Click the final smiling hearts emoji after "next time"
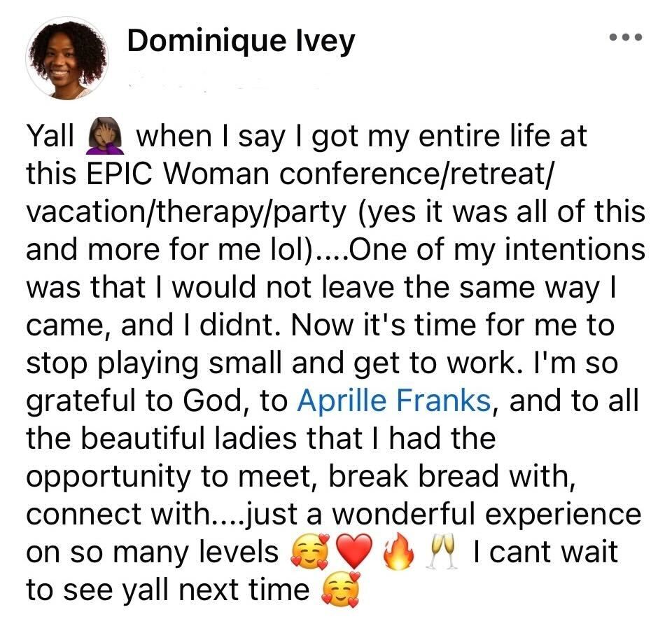 340,592
